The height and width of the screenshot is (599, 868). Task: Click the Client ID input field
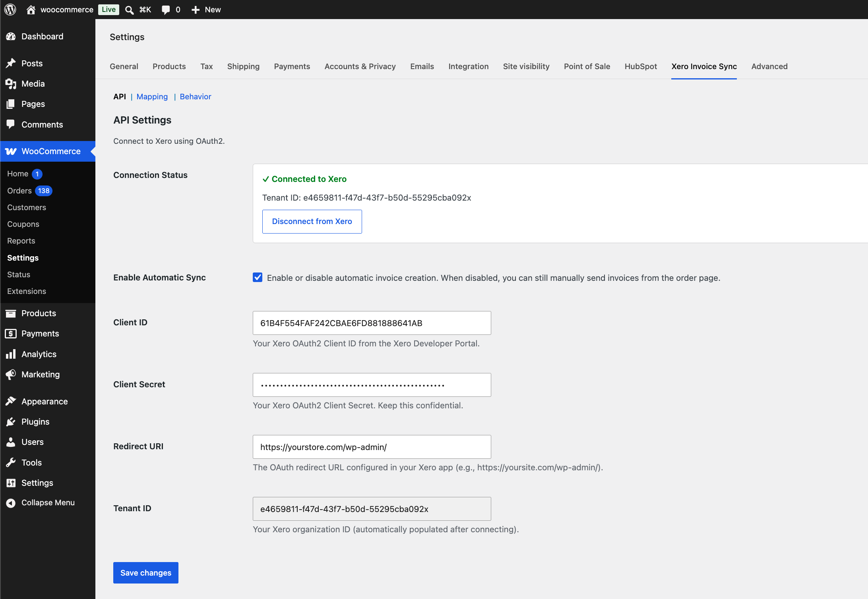tap(372, 323)
